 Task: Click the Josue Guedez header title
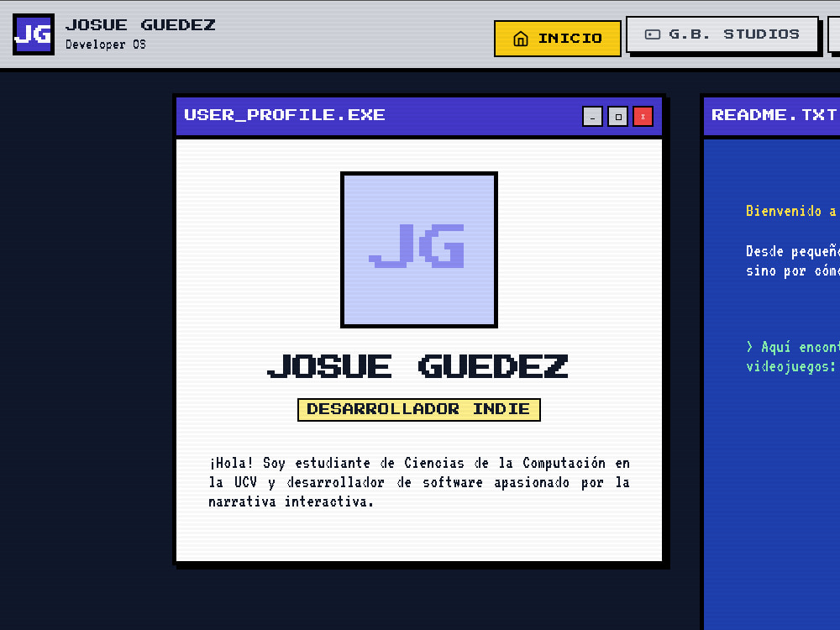pos(140,25)
